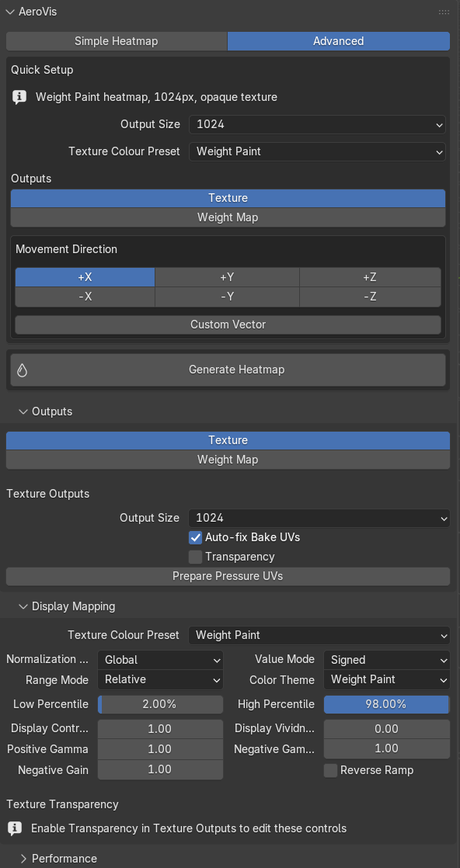Open Display Mapping Texture Colour Preset dropdown
Screen dimensions: 460x868
[319, 635]
